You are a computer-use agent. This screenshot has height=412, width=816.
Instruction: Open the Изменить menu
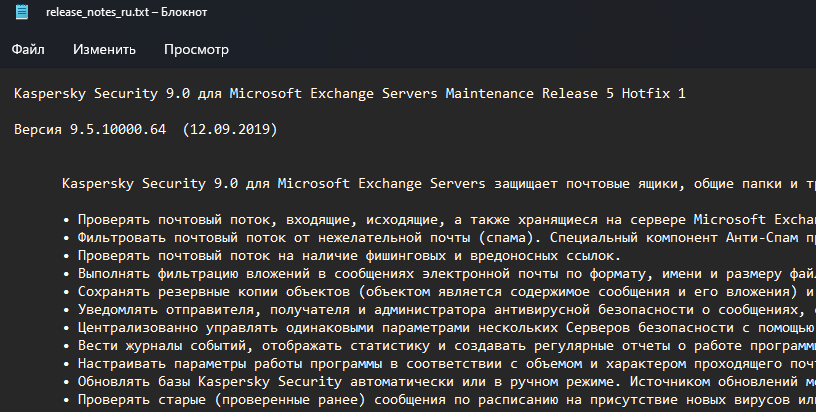(x=104, y=49)
